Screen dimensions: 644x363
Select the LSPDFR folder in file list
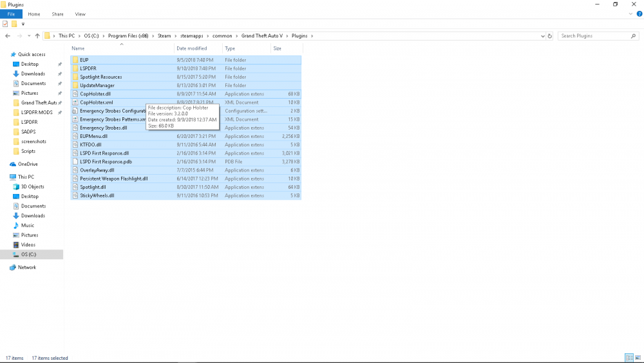point(185,68)
